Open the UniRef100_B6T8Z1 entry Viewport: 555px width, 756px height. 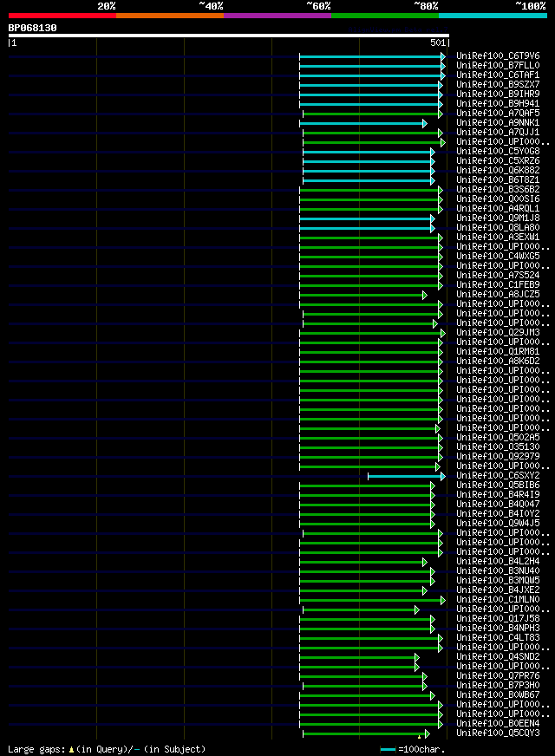(x=498, y=179)
